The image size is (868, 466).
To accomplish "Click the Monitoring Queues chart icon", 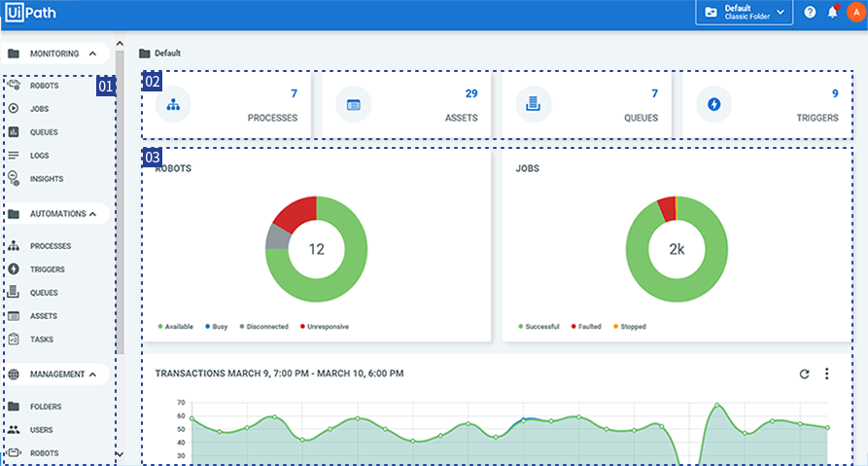I will pos(14,132).
